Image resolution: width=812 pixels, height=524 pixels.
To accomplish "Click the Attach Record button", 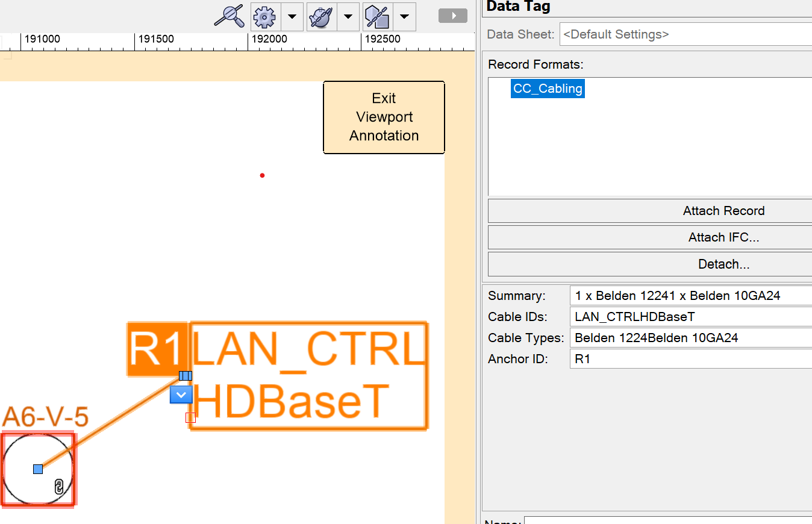I will [x=723, y=211].
